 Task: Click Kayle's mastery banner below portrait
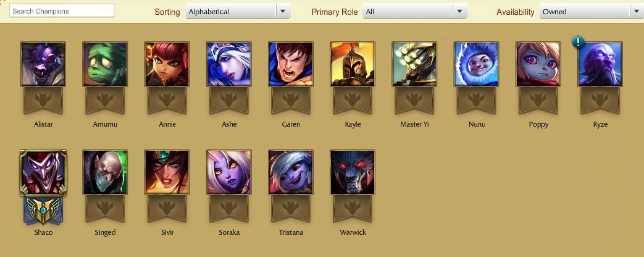coord(353,100)
